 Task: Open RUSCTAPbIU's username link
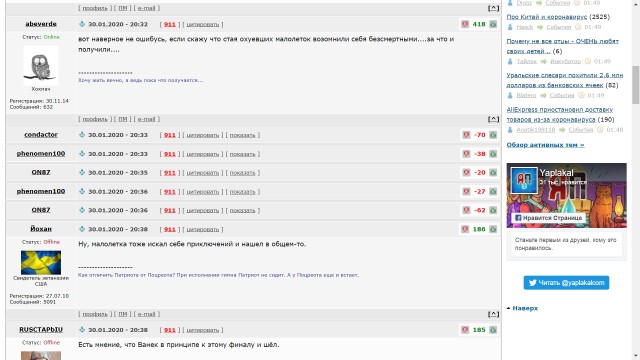(41, 329)
